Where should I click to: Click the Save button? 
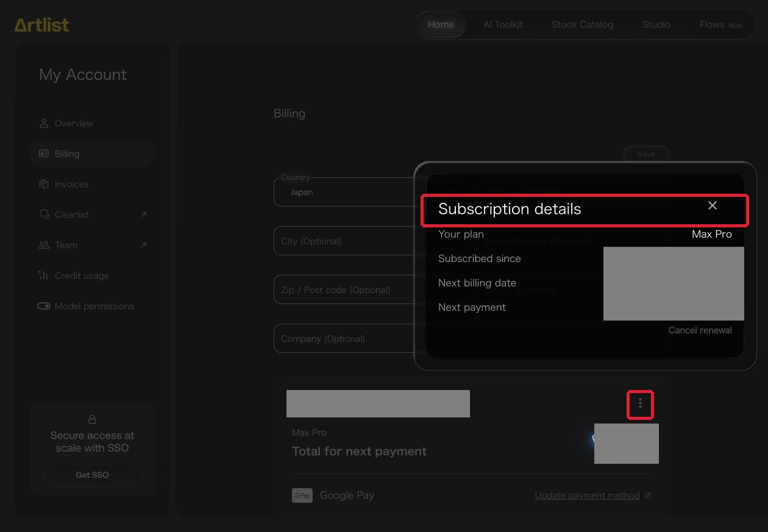tap(646, 154)
